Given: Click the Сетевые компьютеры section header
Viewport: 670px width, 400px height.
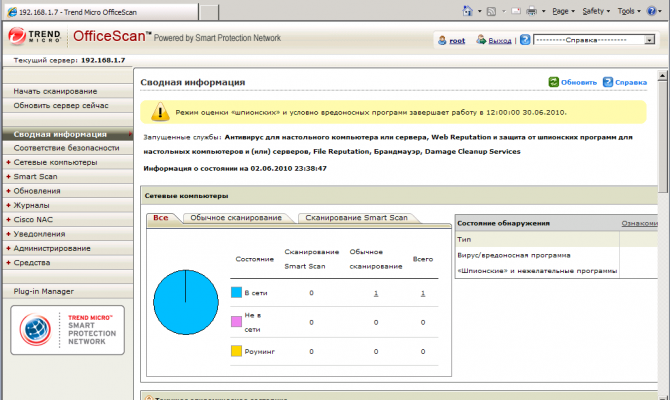Looking at the screenshot, I should point(399,196).
